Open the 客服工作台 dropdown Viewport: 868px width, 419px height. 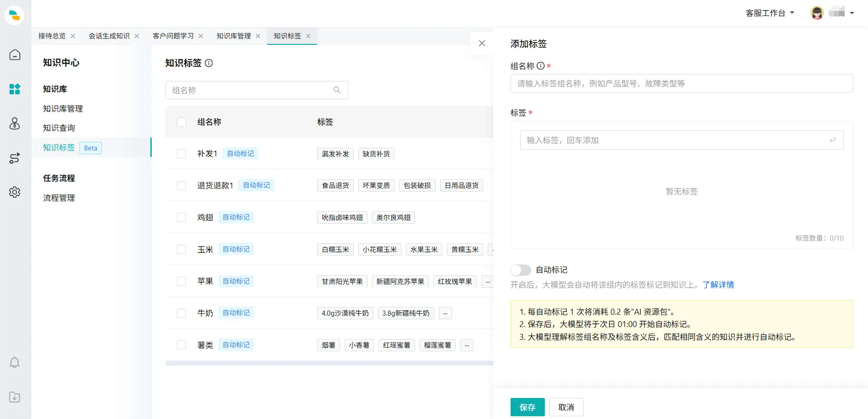[x=770, y=13]
